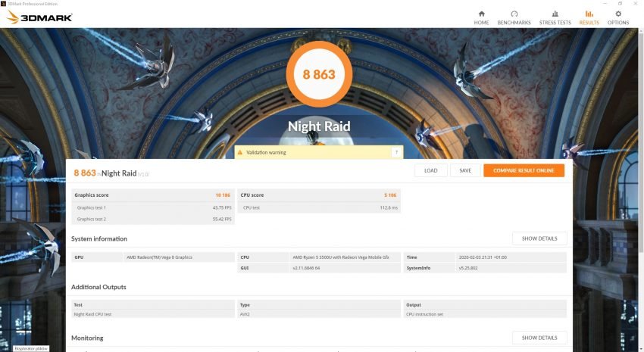Select the Graphics test 2 row
644x352 pixels.
click(153, 219)
